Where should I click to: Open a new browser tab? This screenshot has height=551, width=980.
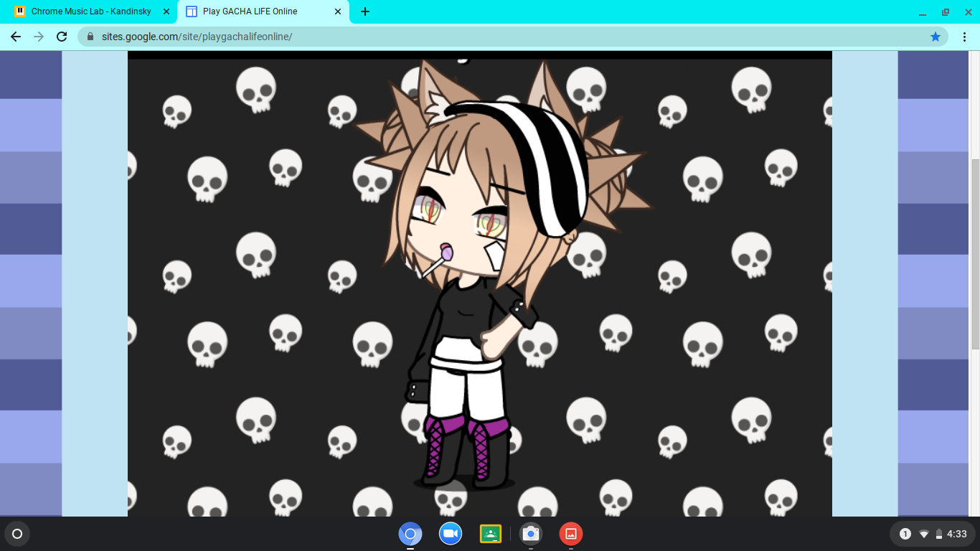tap(365, 11)
